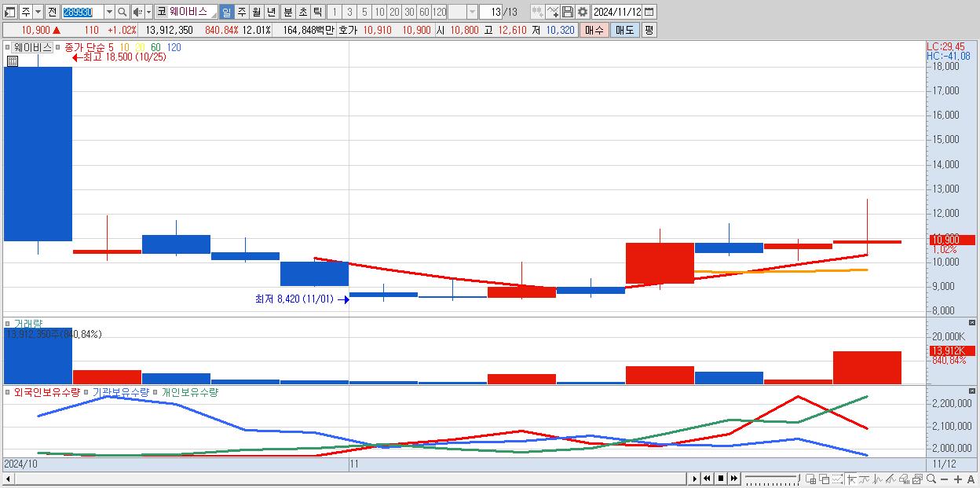Image resolution: width=980 pixels, height=488 pixels.
Task: Focus the stock code field 289930
Action: [82, 12]
